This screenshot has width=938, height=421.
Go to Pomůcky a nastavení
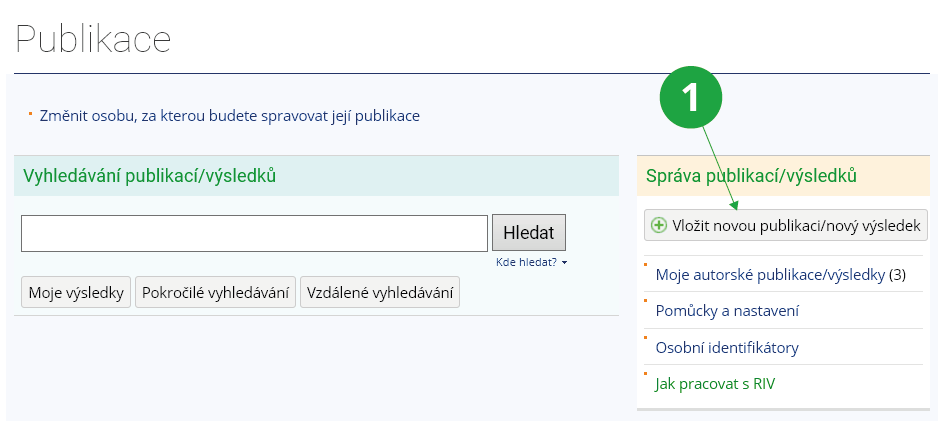(x=726, y=311)
